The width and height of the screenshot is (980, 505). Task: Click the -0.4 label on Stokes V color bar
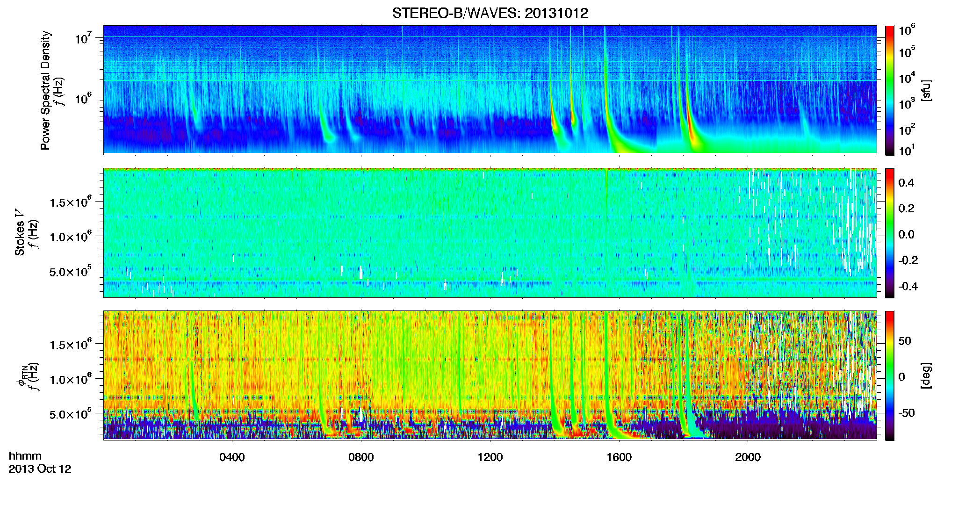[908, 286]
